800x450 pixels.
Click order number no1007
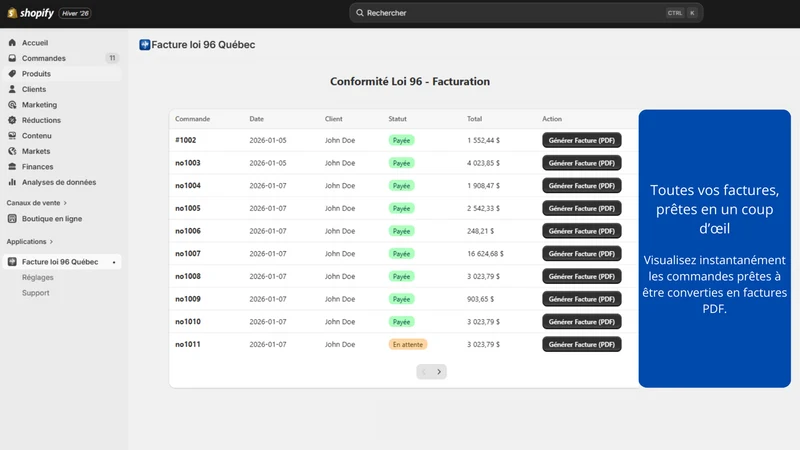coord(188,254)
